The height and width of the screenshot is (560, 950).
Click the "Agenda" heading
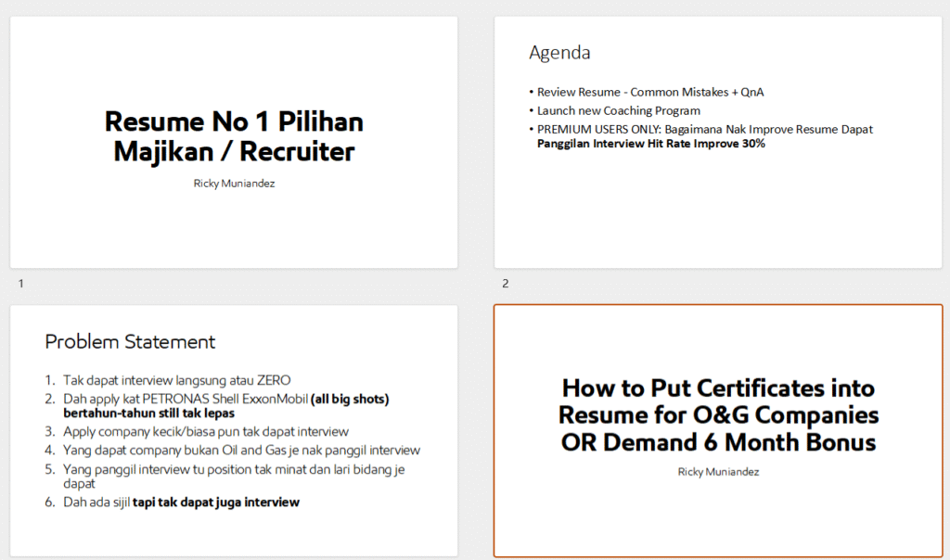tap(559, 53)
